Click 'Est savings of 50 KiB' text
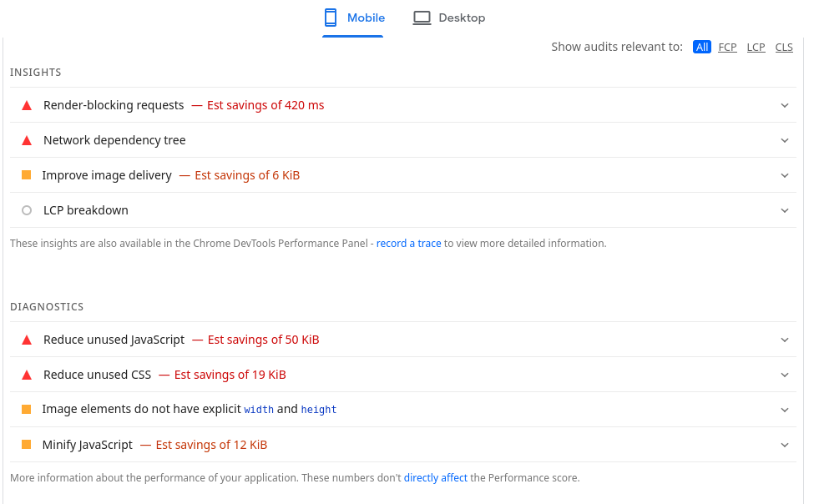The width and height of the screenshot is (814, 504). (263, 340)
